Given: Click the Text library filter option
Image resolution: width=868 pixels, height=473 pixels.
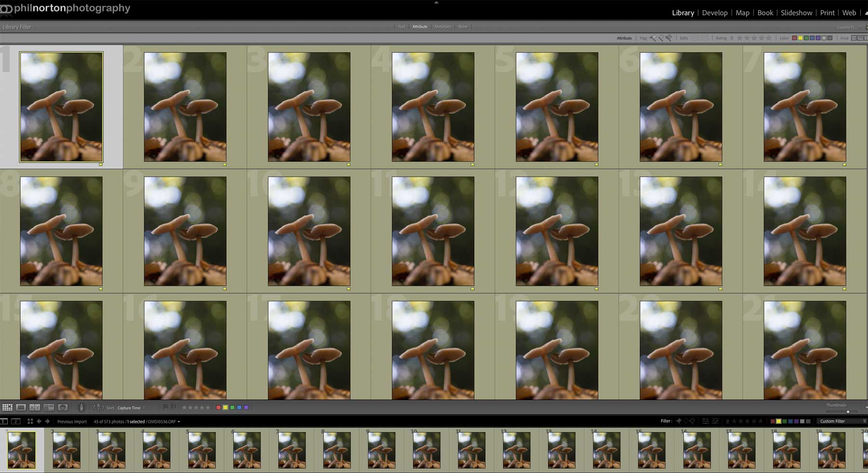Looking at the screenshot, I should tap(401, 27).
